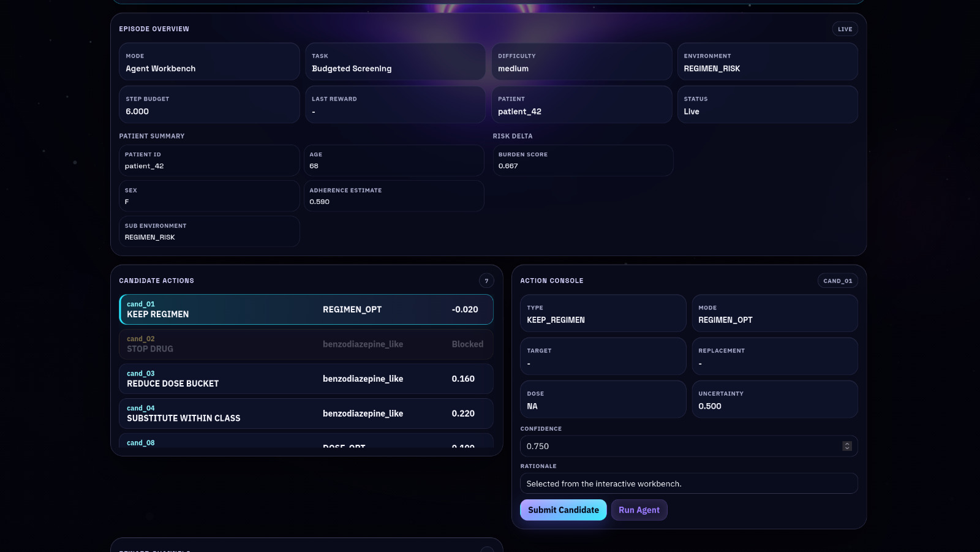Select cand_01 KEEP REGIMEN row
980x552 pixels.
point(306,309)
